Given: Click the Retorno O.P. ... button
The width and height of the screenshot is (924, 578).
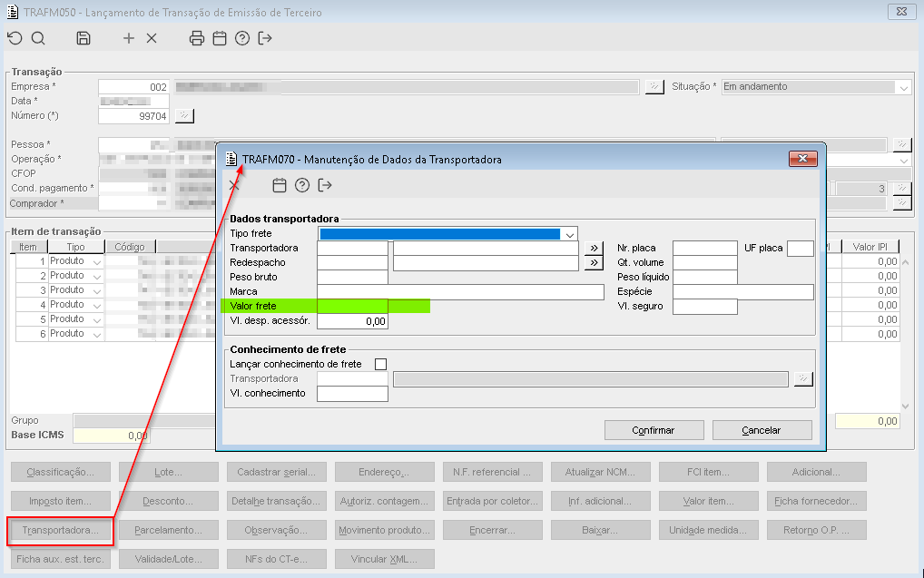Looking at the screenshot, I should click(x=817, y=530).
